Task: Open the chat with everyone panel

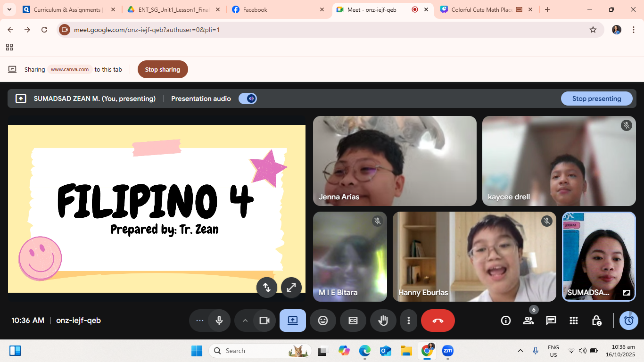Action: pyautogui.click(x=551, y=321)
